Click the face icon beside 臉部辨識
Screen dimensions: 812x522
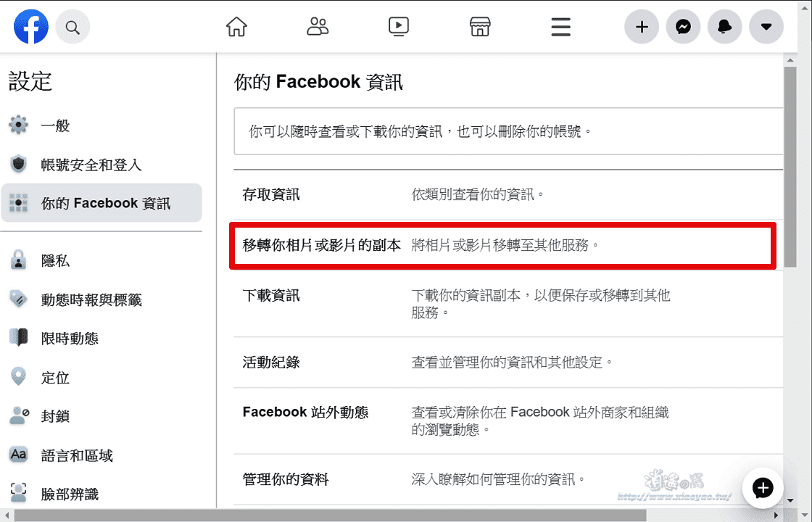19,493
